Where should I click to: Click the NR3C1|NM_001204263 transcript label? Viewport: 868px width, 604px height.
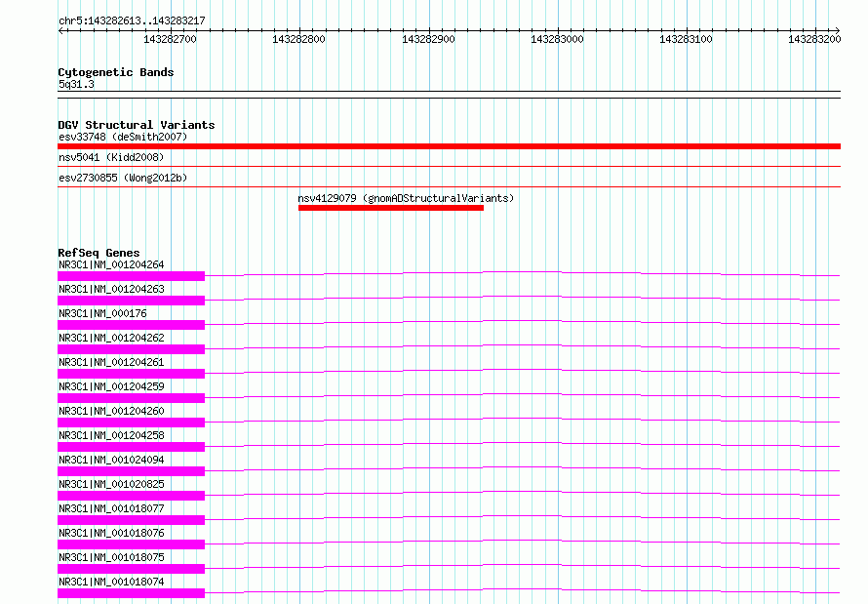(111, 289)
